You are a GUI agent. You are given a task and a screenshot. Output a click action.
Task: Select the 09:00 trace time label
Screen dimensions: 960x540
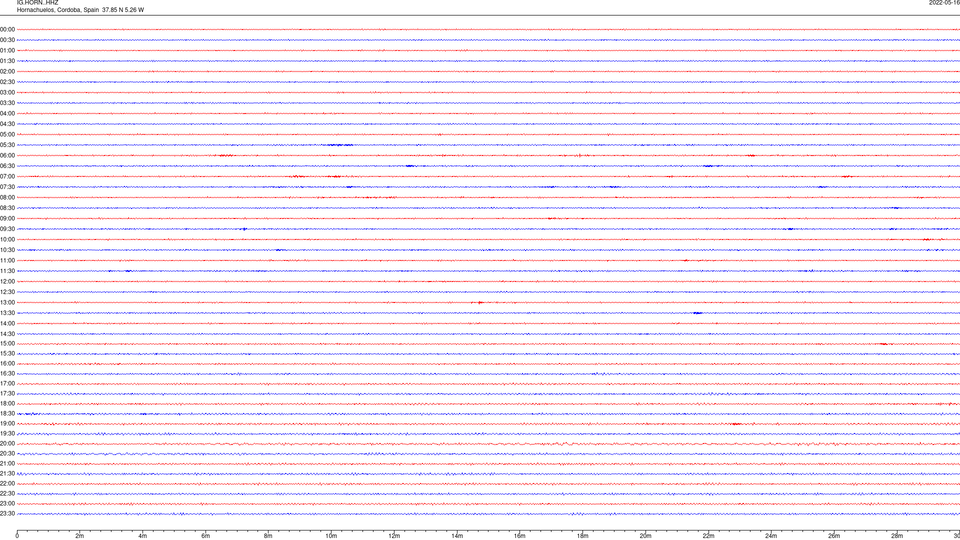(x=7, y=219)
